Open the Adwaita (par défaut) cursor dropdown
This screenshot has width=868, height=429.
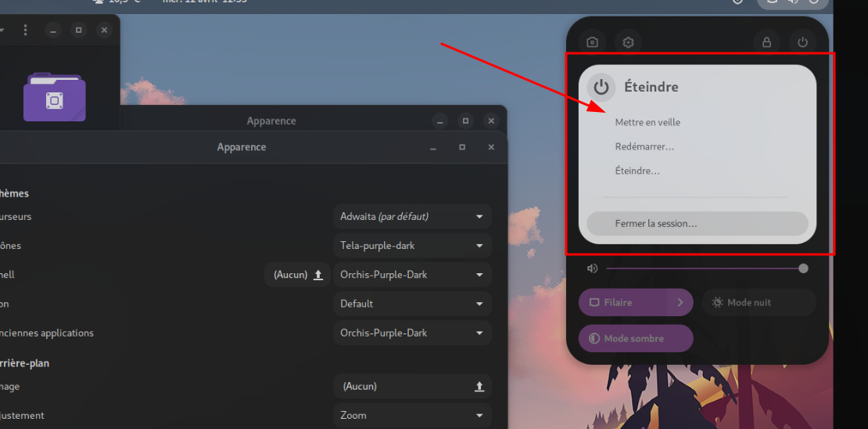coord(412,216)
